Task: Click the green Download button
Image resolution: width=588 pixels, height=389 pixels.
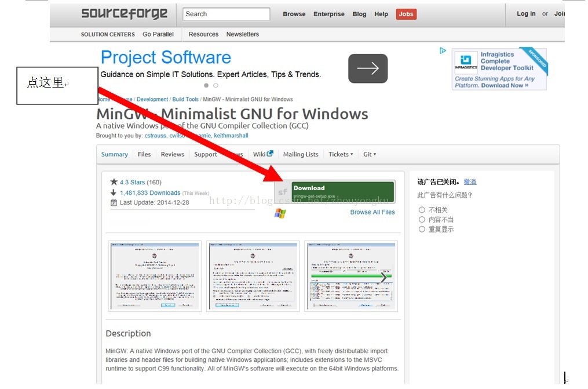Action: pos(343,192)
